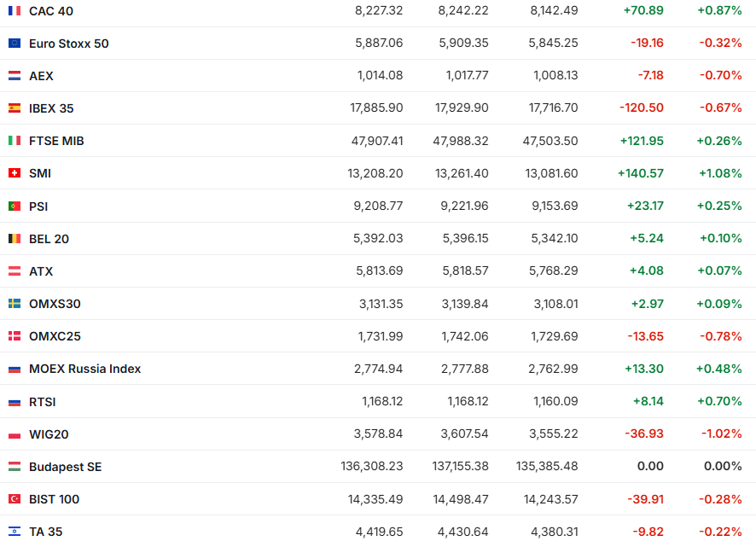
Task: Click the Budapest SE last price 136,308.23
Action: click(x=371, y=467)
